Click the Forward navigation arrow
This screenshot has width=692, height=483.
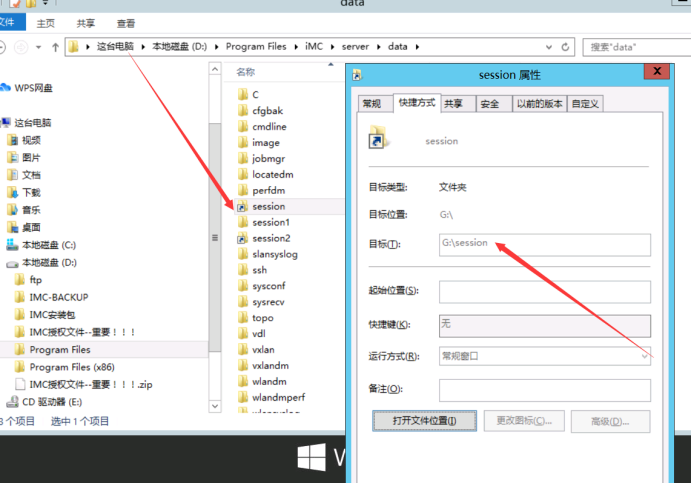point(21,47)
